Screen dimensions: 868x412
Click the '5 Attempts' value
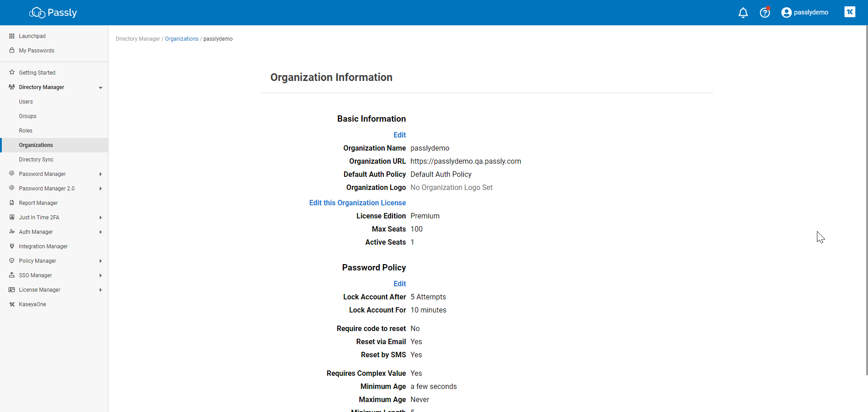tap(428, 297)
